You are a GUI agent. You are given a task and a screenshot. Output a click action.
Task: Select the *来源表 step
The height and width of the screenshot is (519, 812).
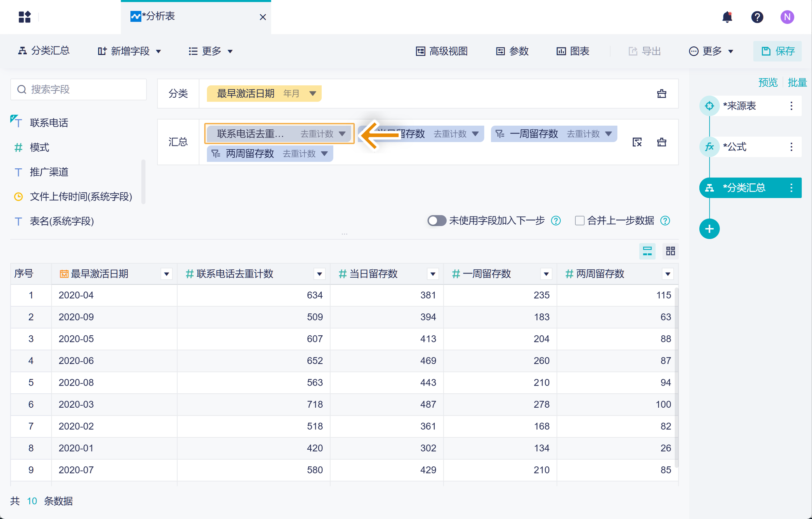coord(739,106)
